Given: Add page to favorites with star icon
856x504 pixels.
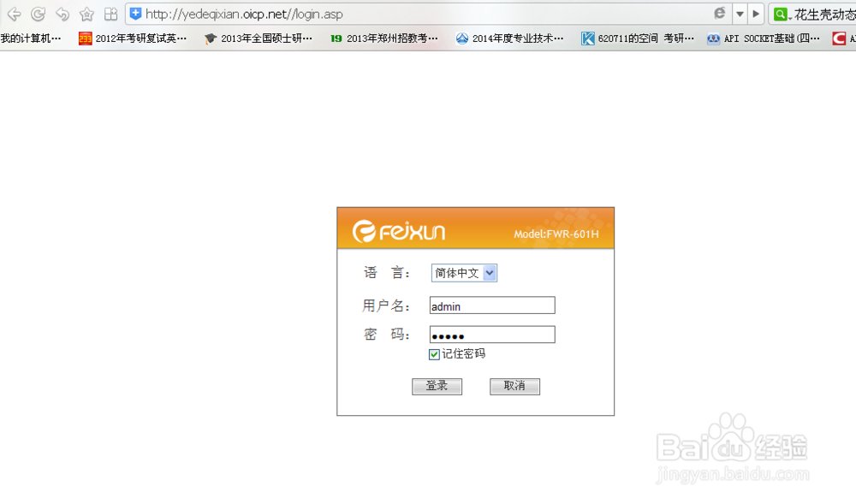Looking at the screenshot, I should point(86,15).
